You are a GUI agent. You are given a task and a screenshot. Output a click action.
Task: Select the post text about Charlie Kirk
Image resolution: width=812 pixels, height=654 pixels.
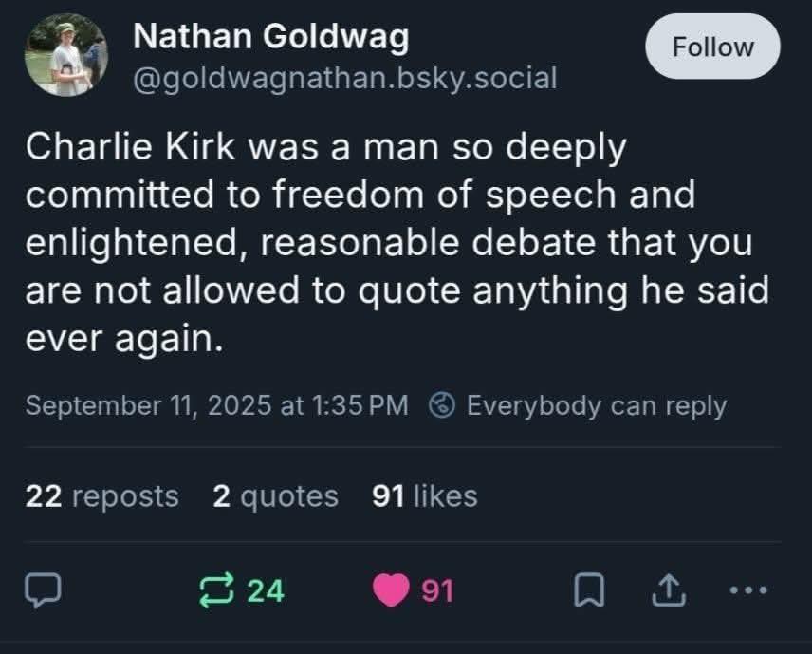click(x=398, y=242)
